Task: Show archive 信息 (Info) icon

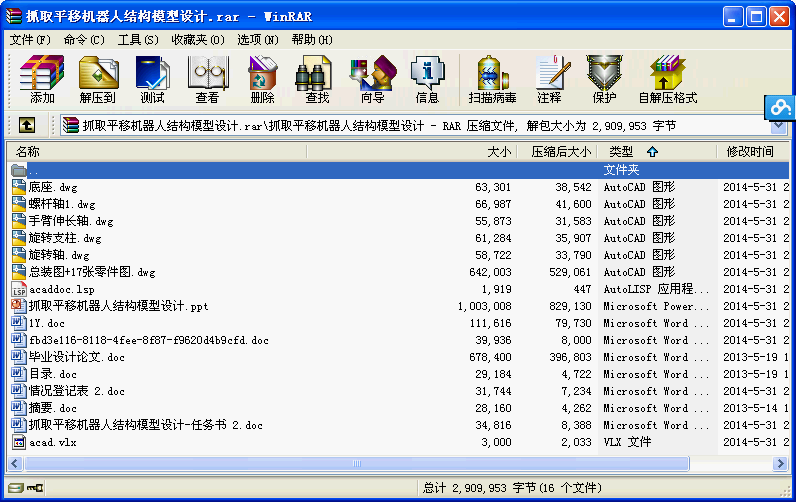Action: [427, 79]
